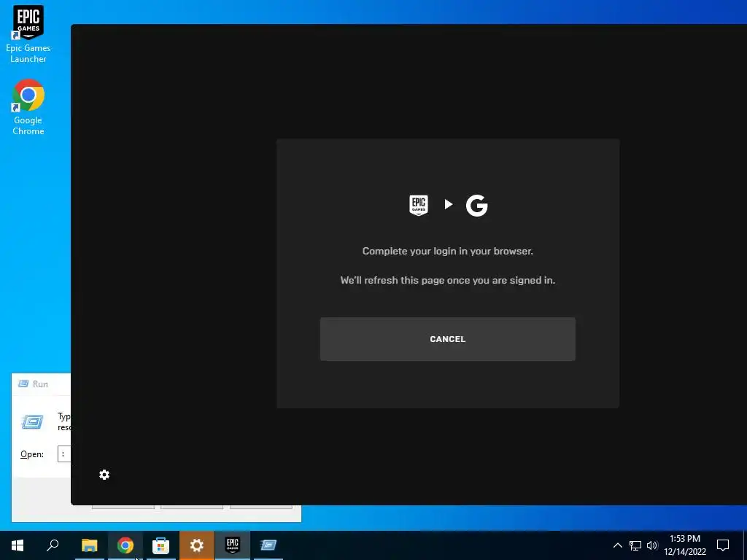This screenshot has height=560, width=747.
Task: Open volume control tray icon
Action: pos(652,545)
